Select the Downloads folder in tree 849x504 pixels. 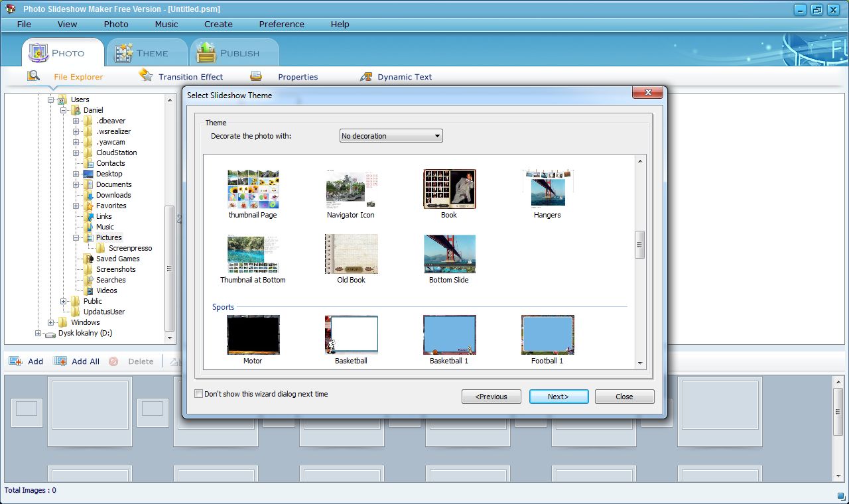113,195
